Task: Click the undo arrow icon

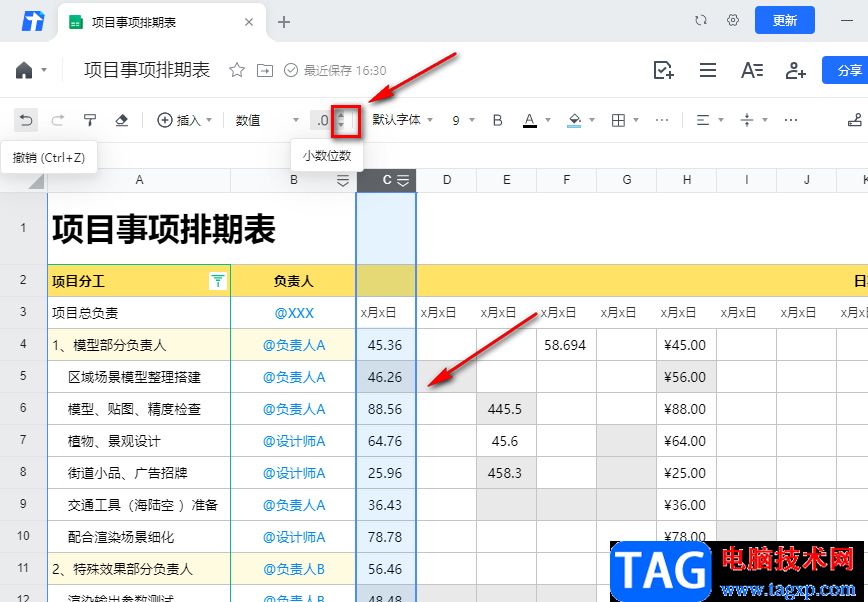Action: [x=25, y=120]
